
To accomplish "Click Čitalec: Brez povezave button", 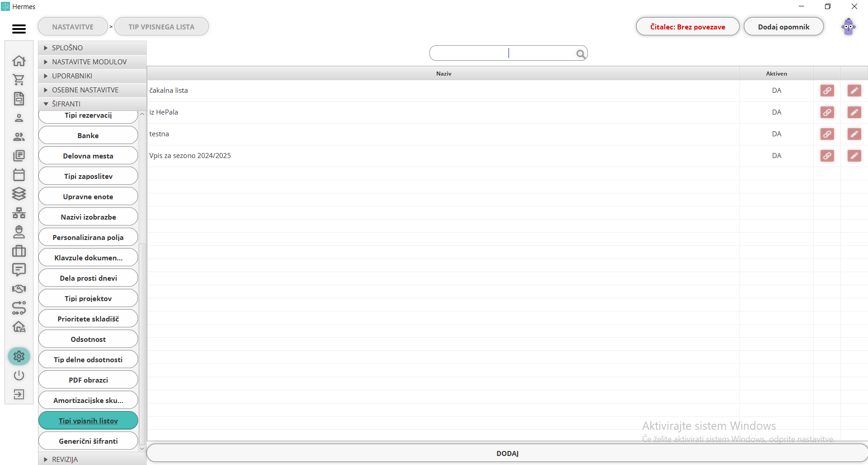I will 687,27.
